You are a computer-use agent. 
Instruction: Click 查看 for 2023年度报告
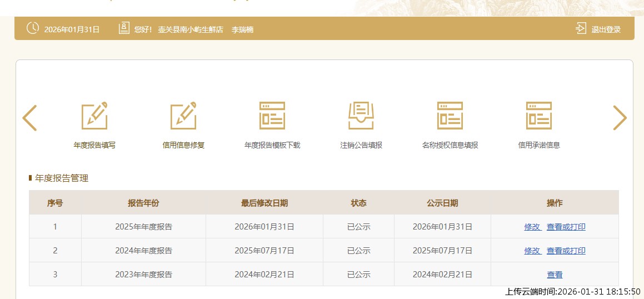point(555,275)
